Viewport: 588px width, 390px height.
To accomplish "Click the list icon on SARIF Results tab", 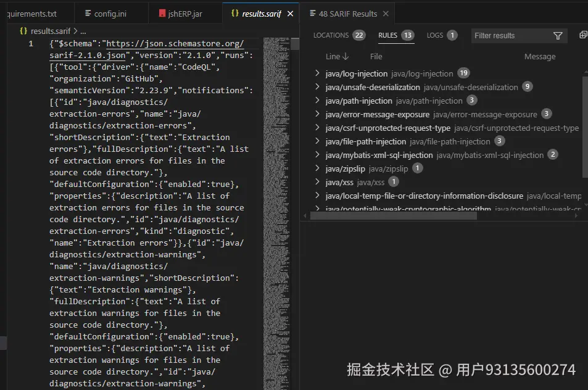I will point(312,14).
